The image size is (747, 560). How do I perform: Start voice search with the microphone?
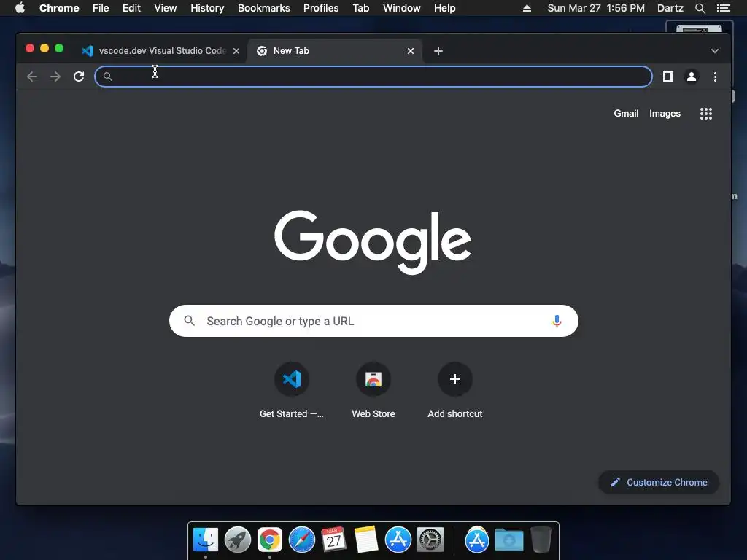pyautogui.click(x=557, y=321)
